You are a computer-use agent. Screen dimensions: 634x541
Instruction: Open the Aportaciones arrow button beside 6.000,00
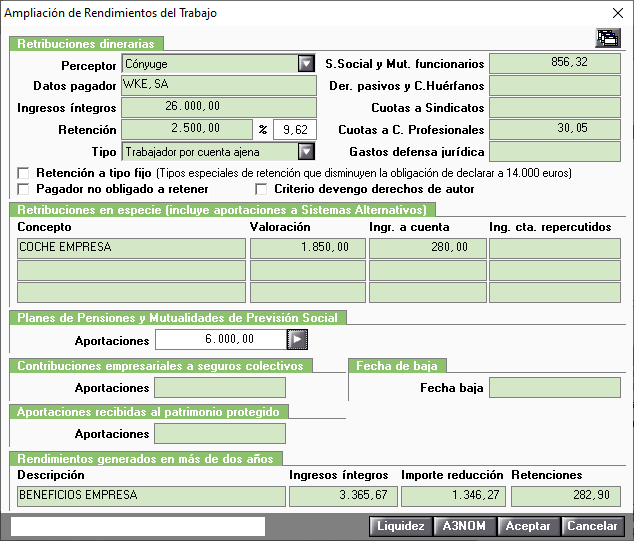pos(297,339)
